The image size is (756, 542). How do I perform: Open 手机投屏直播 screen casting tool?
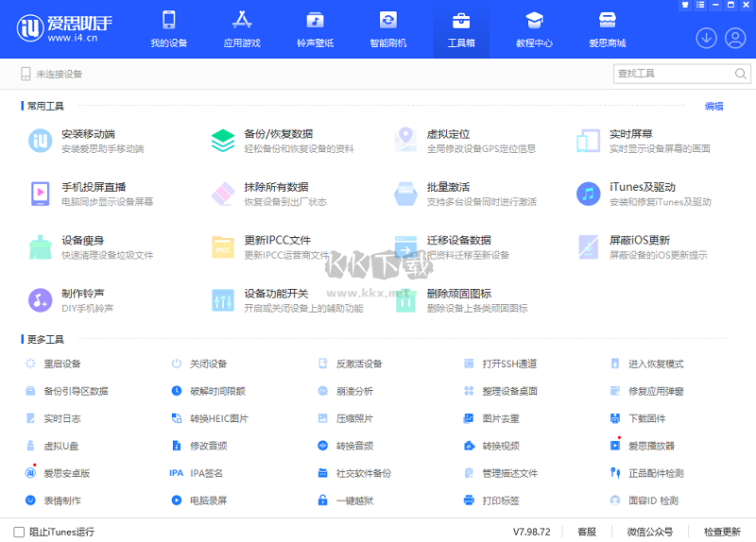pos(94,188)
